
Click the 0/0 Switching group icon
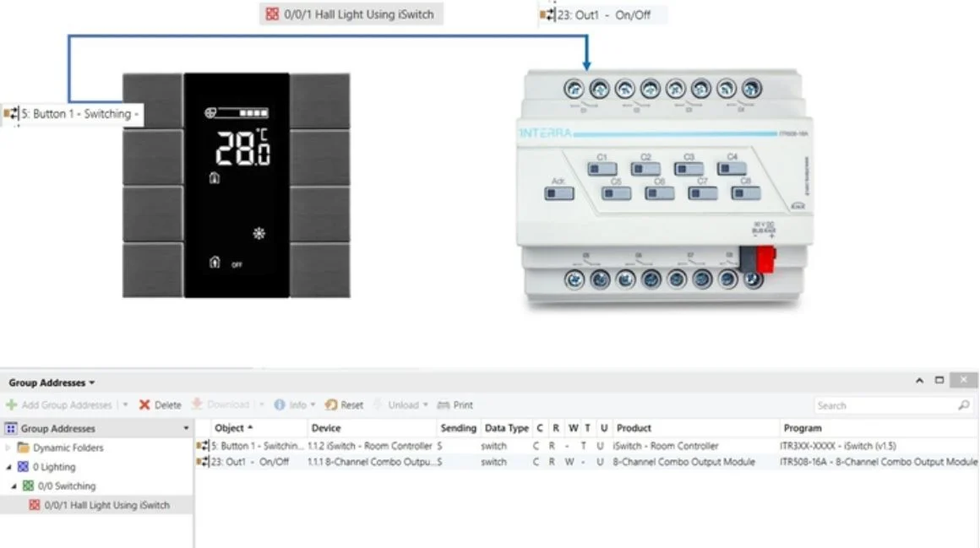[x=28, y=486]
